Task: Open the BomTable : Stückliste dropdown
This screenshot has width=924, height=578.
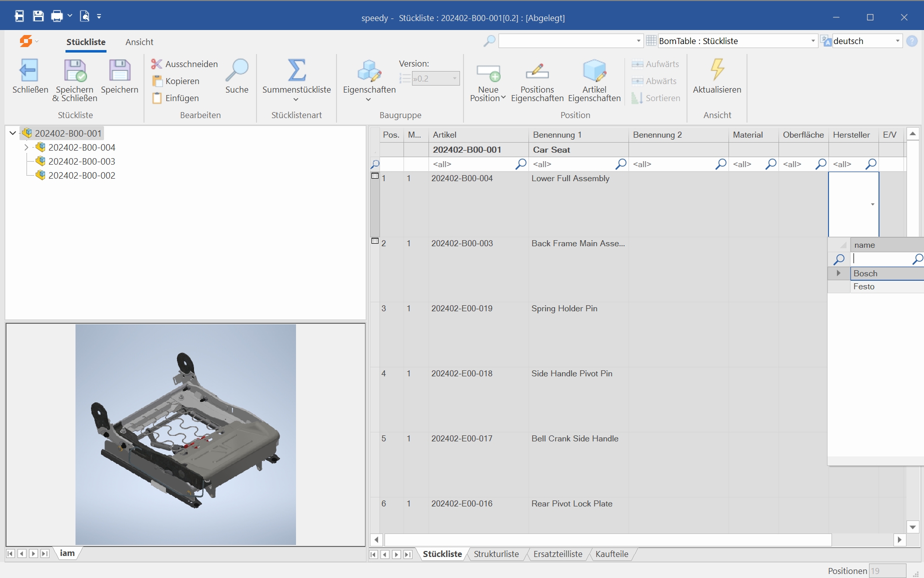Action: click(812, 41)
